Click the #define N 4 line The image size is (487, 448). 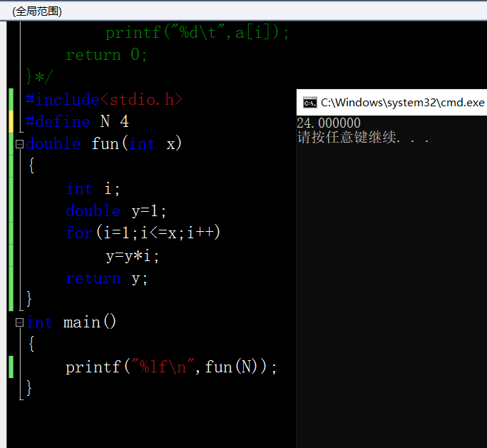pos(77,122)
